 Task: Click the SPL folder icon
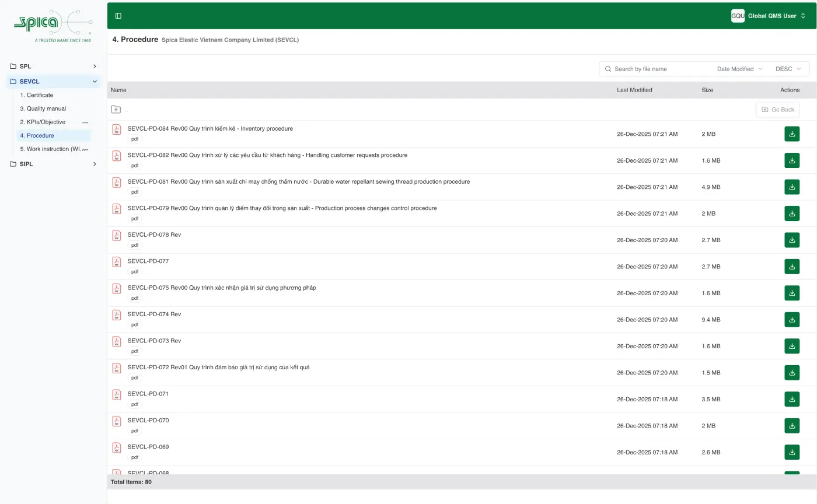tap(13, 66)
